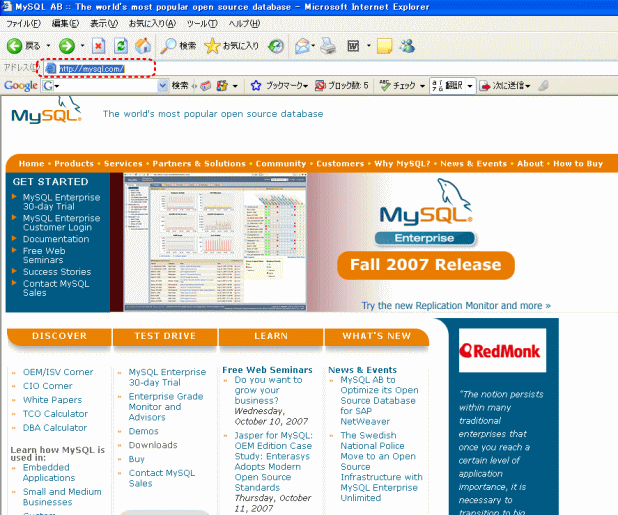Click the MySQL Enterprise dashboard screenshot
This screenshot has height=515, width=618.
click(x=215, y=243)
